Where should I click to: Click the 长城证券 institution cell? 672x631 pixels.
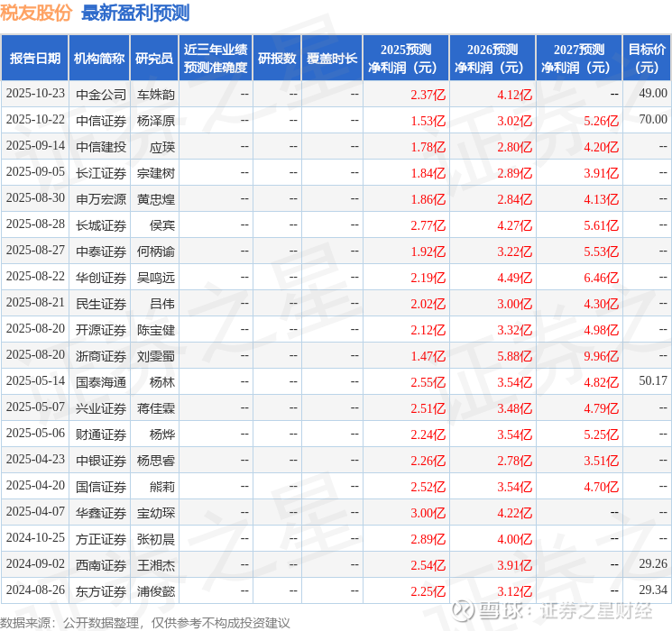tap(101, 225)
